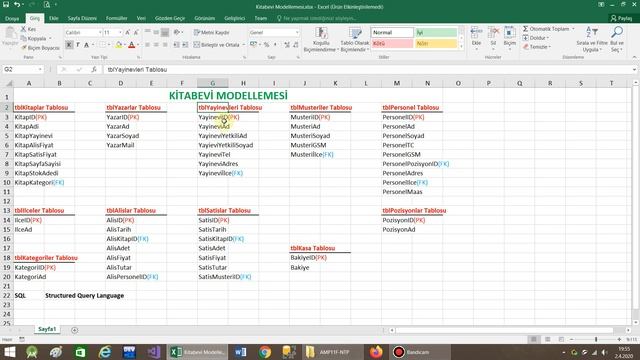
Task: Switch to the Sayfa Düzeni tab
Action: (82, 18)
